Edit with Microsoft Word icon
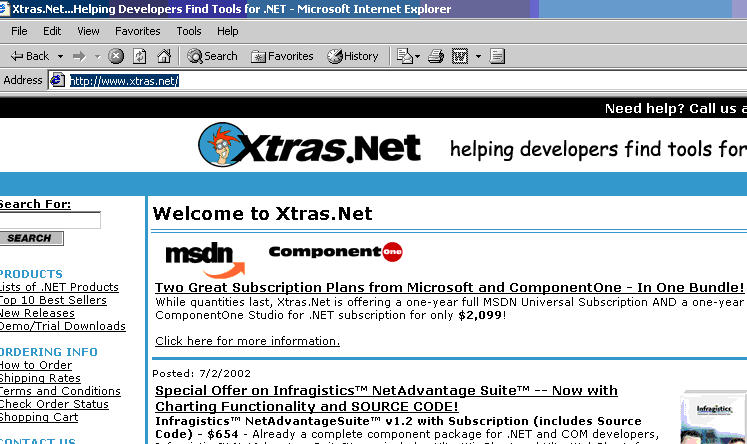Image resolution: width=747 pixels, height=444 pixels. (460, 56)
